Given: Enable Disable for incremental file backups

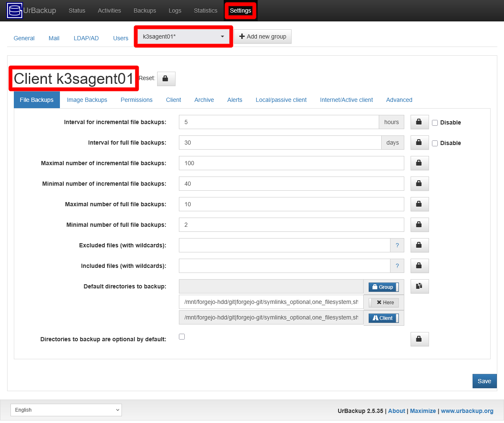Looking at the screenshot, I should pyautogui.click(x=435, y=122).
